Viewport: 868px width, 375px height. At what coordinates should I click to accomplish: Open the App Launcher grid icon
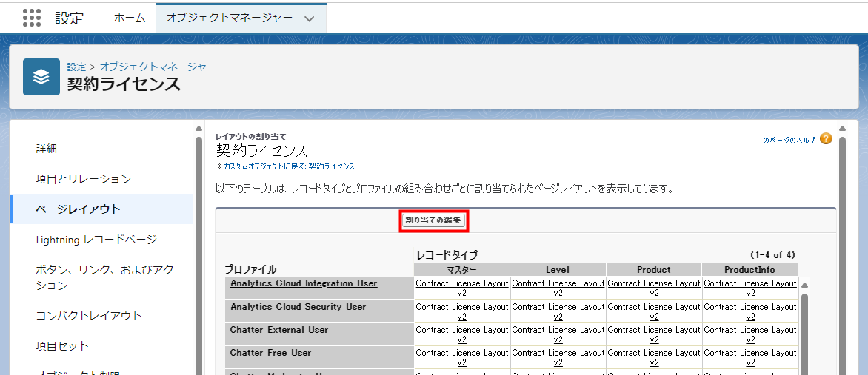[x=32, y=18]
